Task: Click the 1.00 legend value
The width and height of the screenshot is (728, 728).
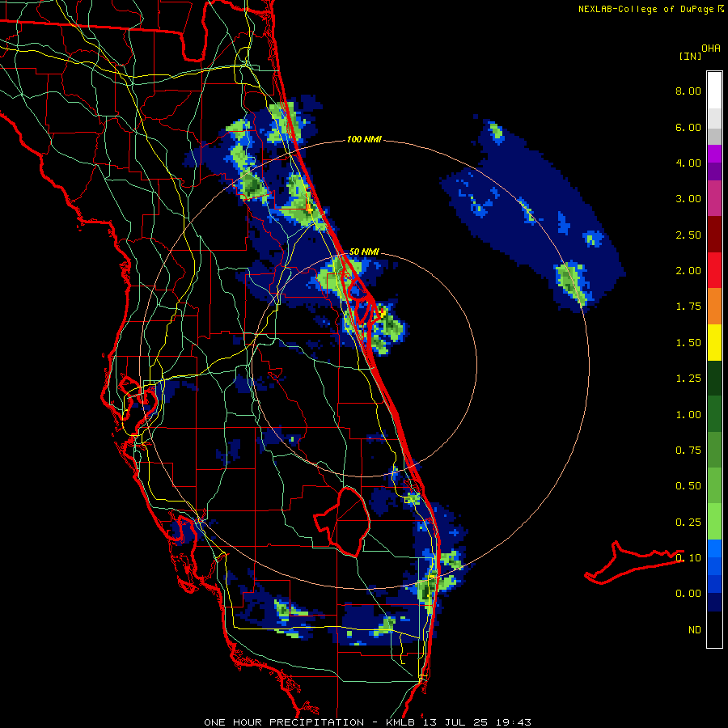Action: (688, 415)
